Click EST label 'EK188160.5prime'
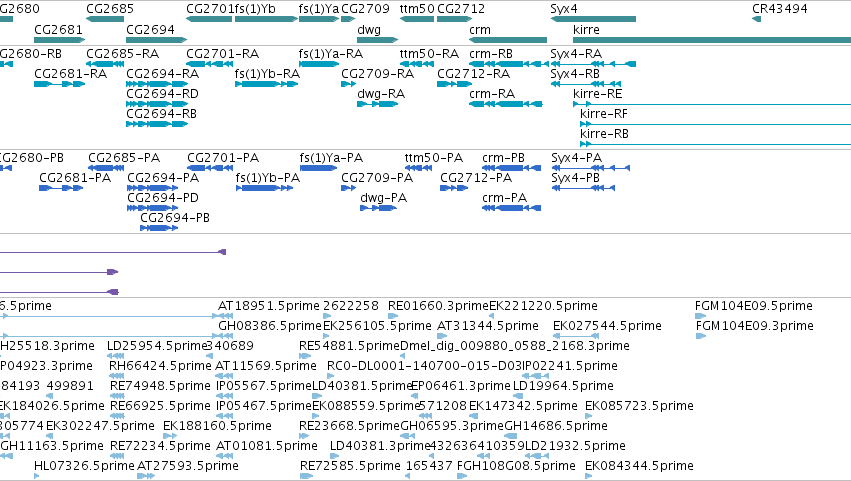The width and height of the screenshot is (851, 481). pyautogui.click(x=217, y=426)
